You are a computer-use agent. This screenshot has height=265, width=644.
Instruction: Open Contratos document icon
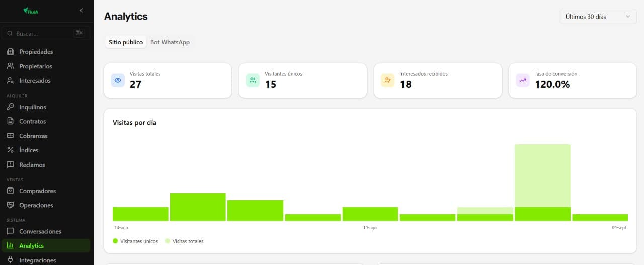10,121
